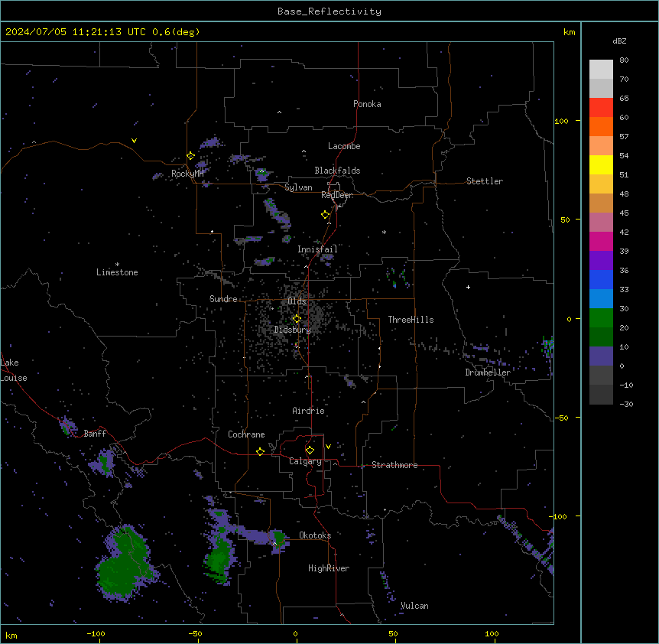Click the white asterisk above Limestone label

(x=117, y=265)
